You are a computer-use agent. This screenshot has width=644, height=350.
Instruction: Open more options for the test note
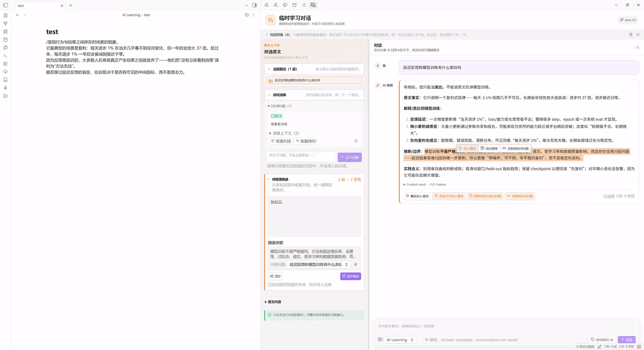[x=254, y=15]
